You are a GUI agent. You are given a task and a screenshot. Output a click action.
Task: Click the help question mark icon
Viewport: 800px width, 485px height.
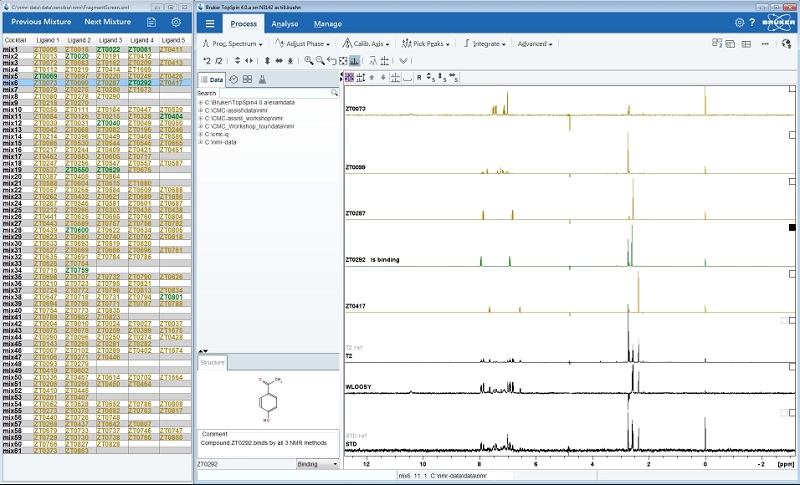(754, 23)
